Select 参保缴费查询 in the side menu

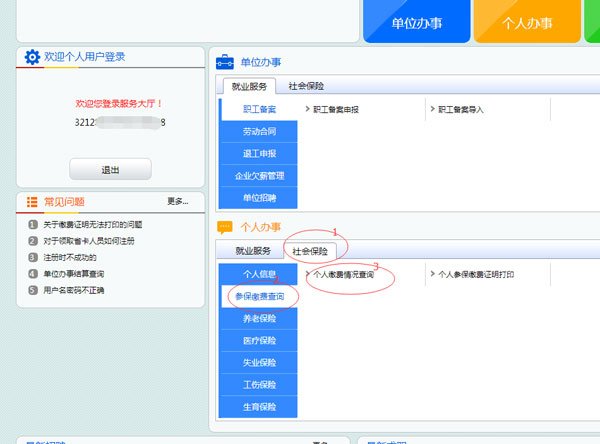point(259,297)
